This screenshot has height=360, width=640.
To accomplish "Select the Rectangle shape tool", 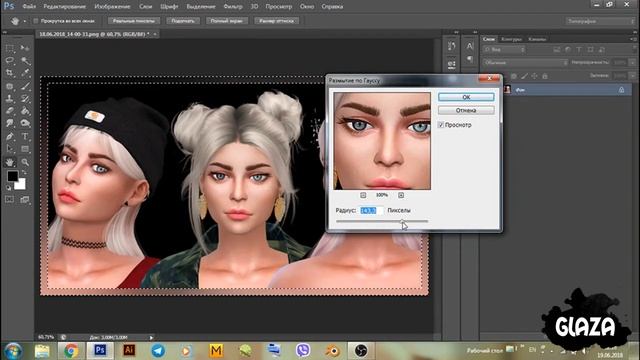I will pos(25,149).
